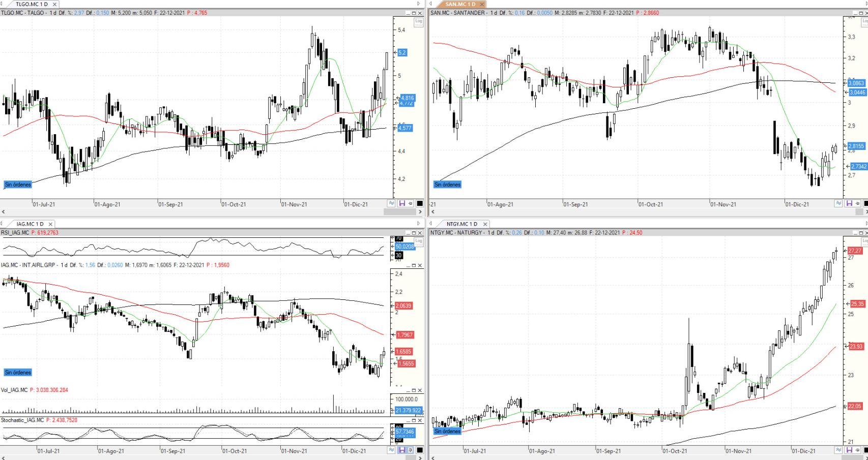Image resolution: width=868 pixels, height=460 pixels.
Task: Toggle Log scale on the NATURGY chart
Action: tap(864, 241)
